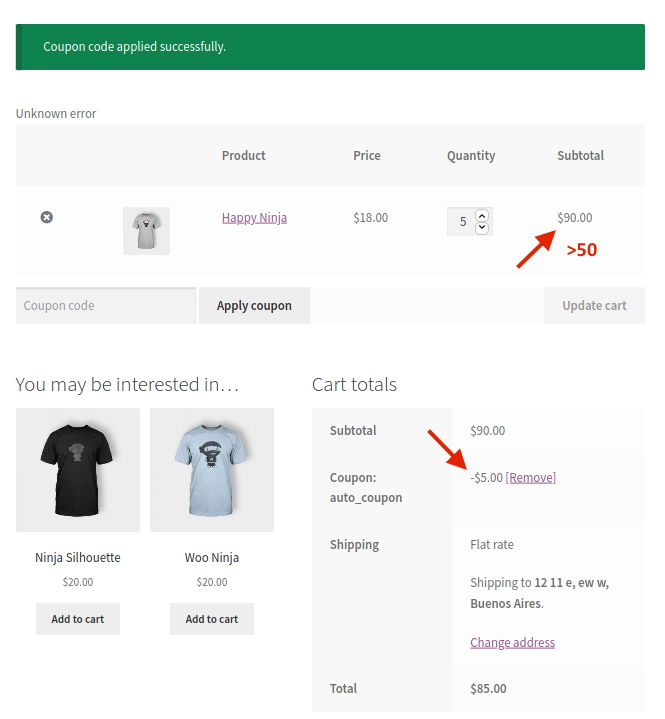Click the Quantity column header
This screenshot has height=719, width=665.
coord(471,156)
